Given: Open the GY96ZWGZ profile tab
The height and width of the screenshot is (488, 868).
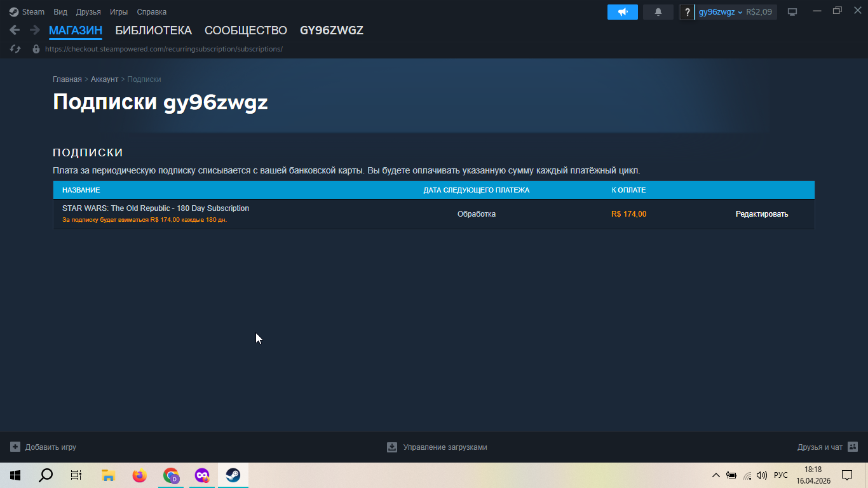Looking at the screenshot, I should (x=332, y=30).
